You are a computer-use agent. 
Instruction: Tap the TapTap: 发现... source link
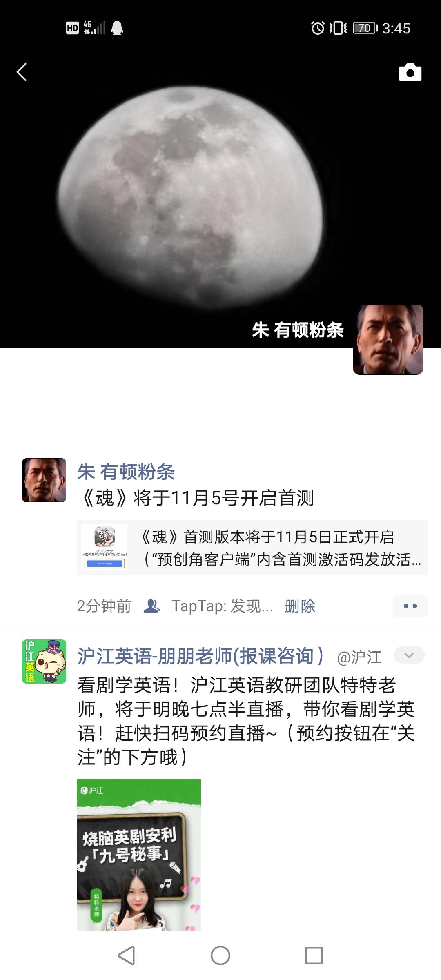click(222, 606)
